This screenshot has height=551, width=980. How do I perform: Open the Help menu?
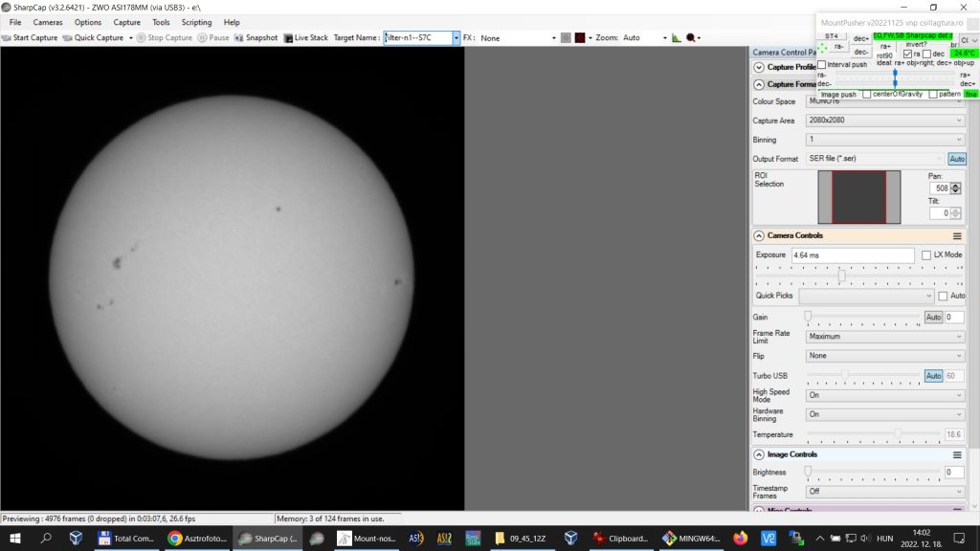click(232, 22)
